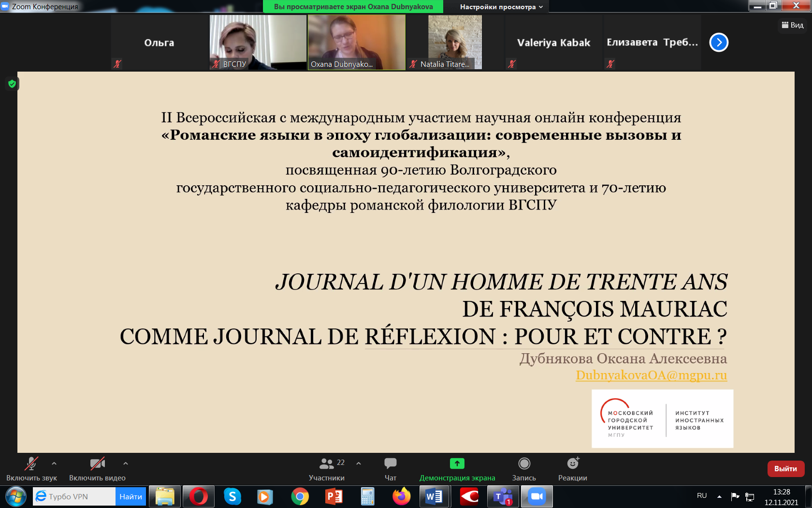Click the muted microphone icon on Ольга's tile
This screenshot has width=812, height=508.
click(x=116, y=64)
